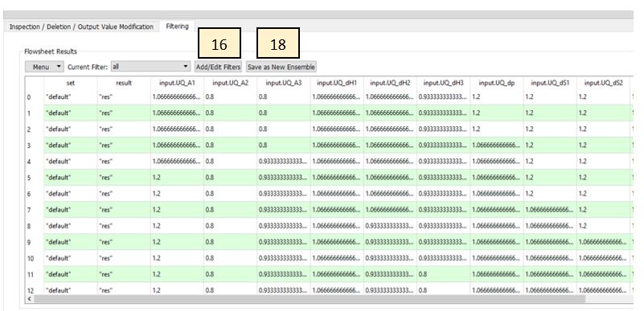Click the "default" set cell in row 7
Image resolution: width=644 pixels, height=311 pixels.
[x=71, y=210]
